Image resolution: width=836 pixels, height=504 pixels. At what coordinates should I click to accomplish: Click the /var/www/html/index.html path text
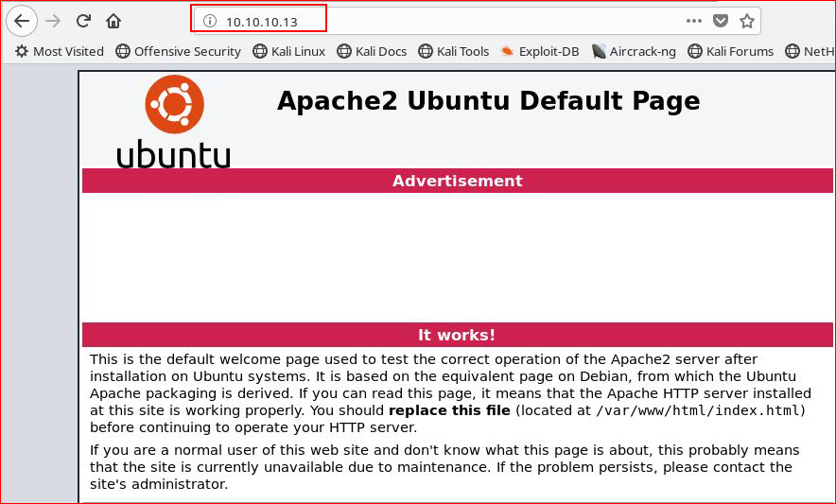coord(696,410)
